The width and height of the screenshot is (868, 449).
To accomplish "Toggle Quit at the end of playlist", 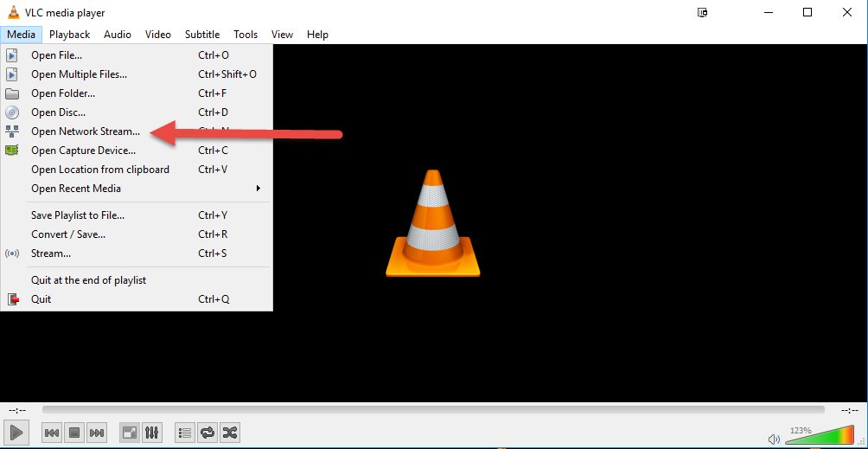I will point(137,280).
